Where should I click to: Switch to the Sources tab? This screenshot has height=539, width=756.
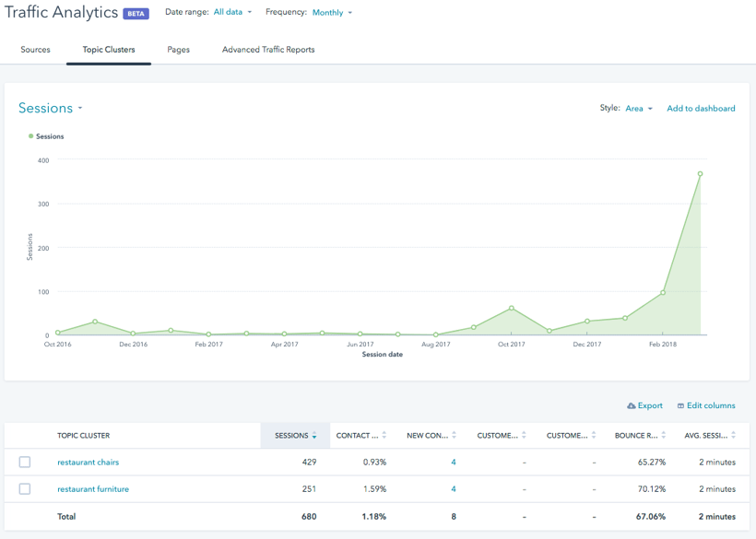[x=35, y=50]
